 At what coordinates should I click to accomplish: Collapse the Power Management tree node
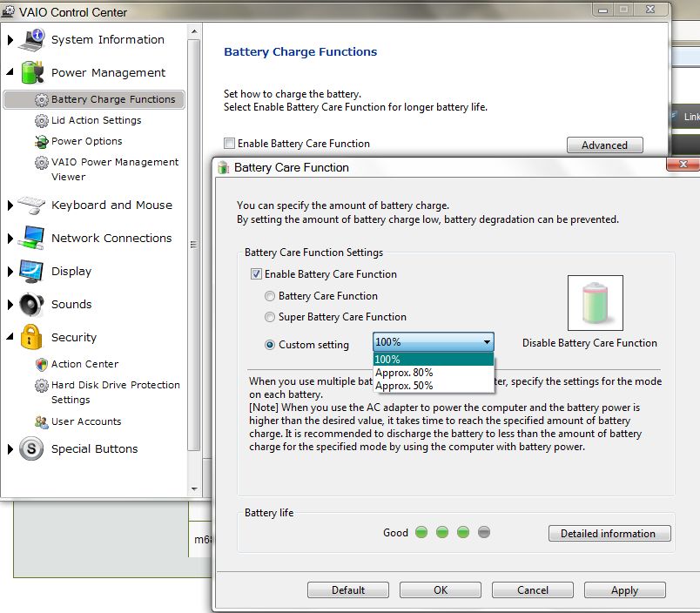click(x=10, y=71)
